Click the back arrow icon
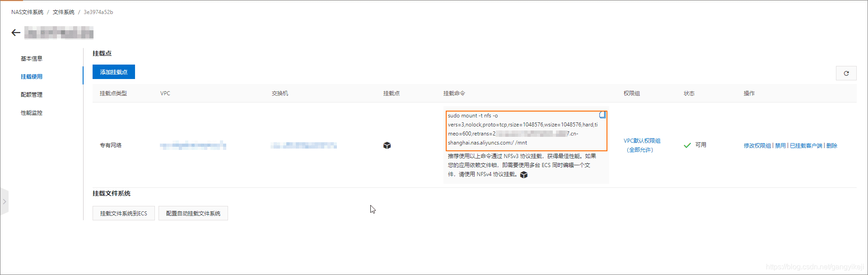Viewport: 868px width, 275px height. (x=16, y=33)
